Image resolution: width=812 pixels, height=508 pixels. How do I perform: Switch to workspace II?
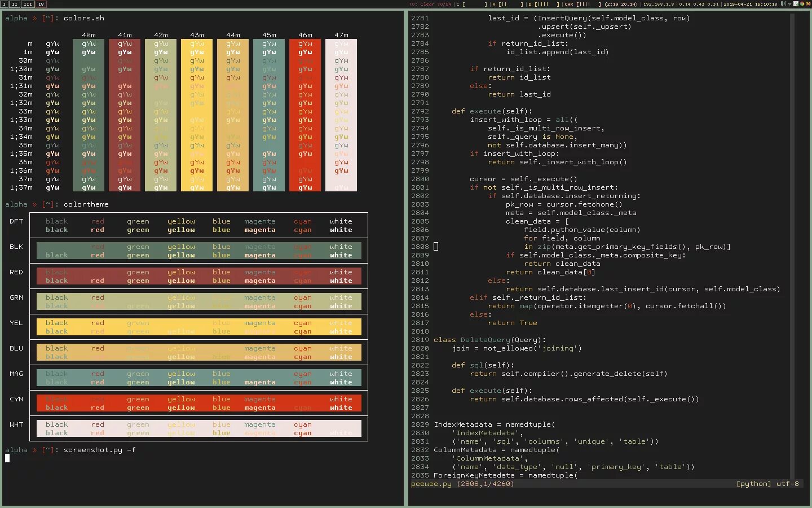pos(15,4)
